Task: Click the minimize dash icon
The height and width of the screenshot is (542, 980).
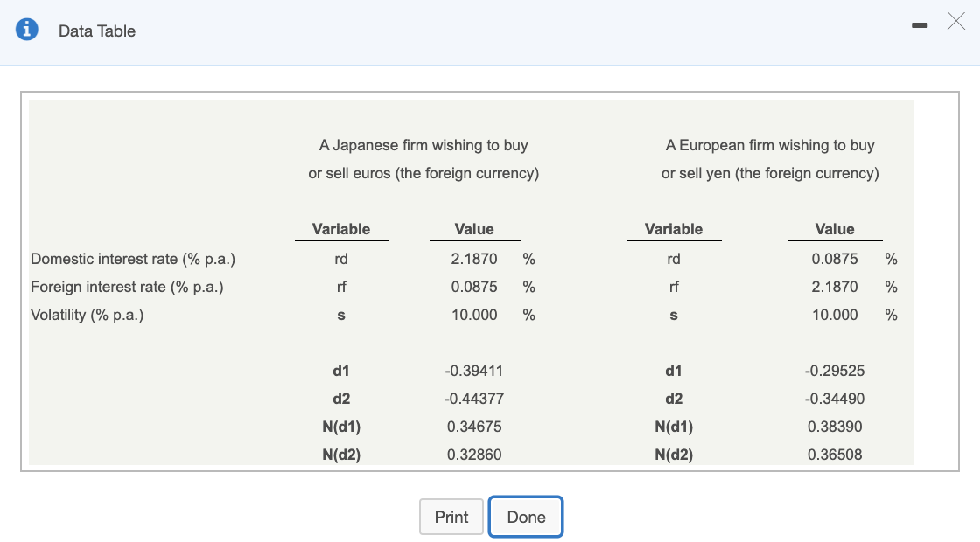Action: point(919,27)
